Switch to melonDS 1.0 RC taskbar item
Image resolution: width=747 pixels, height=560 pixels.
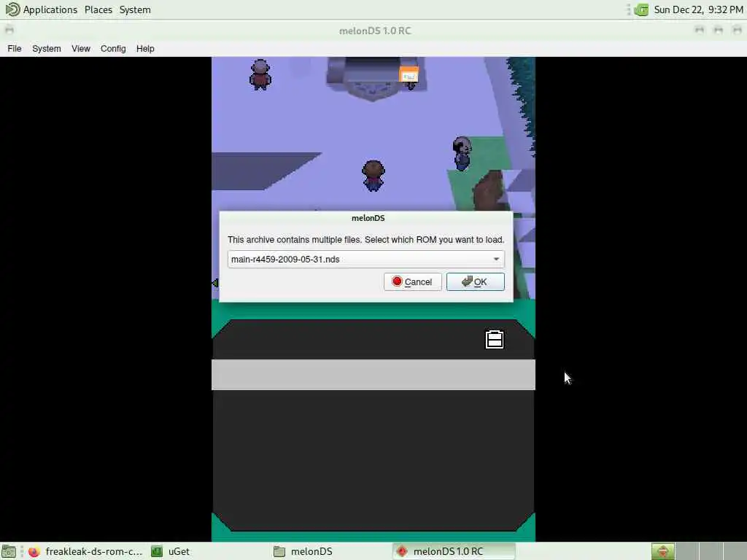(454, 551)
